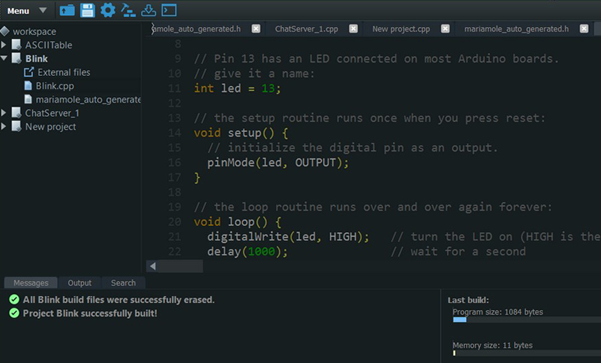Select the ASCIITable project row

[x=49, y=45]
